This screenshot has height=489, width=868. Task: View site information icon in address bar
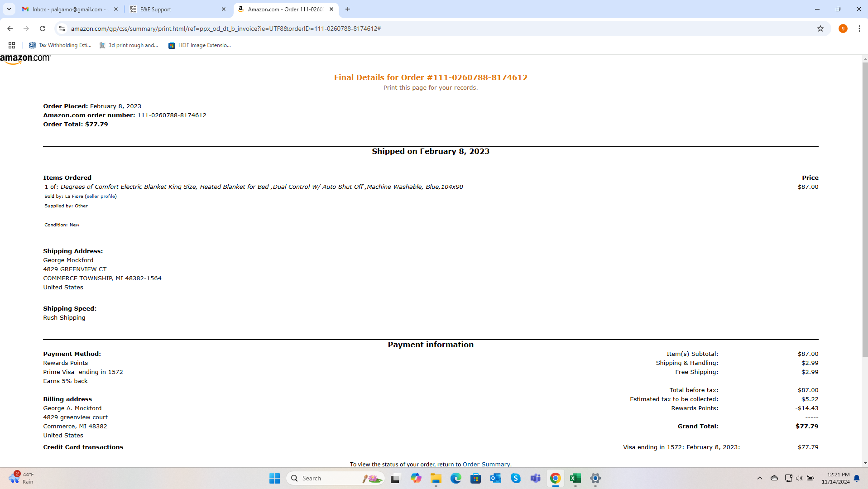62,29
